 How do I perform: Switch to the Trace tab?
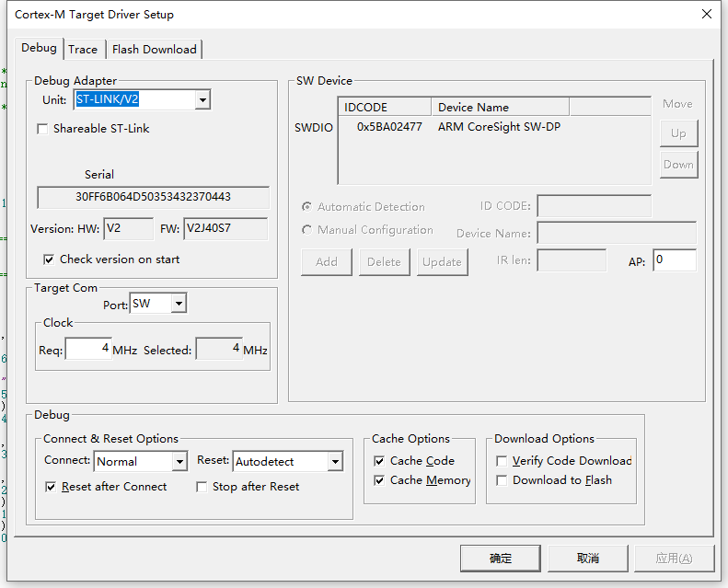coord(83,50)
